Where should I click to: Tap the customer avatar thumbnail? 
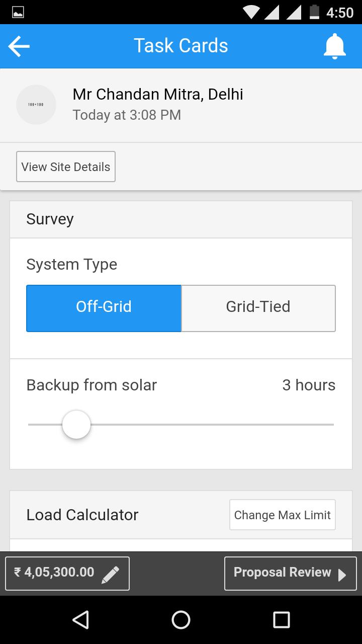(36, 105)
